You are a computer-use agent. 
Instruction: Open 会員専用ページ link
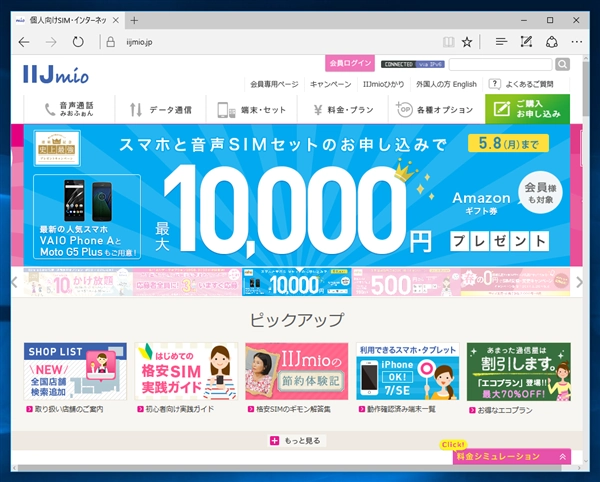coord(274,84)
